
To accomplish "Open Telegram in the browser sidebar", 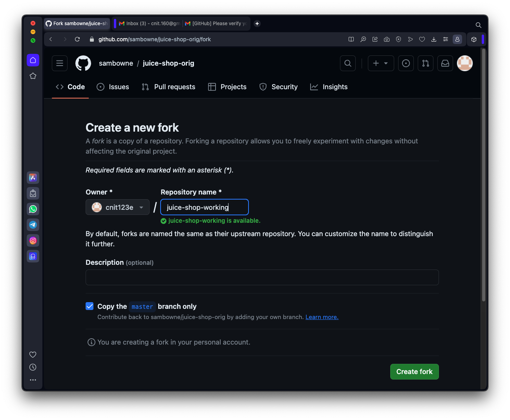I will click(x=33, y=225).
